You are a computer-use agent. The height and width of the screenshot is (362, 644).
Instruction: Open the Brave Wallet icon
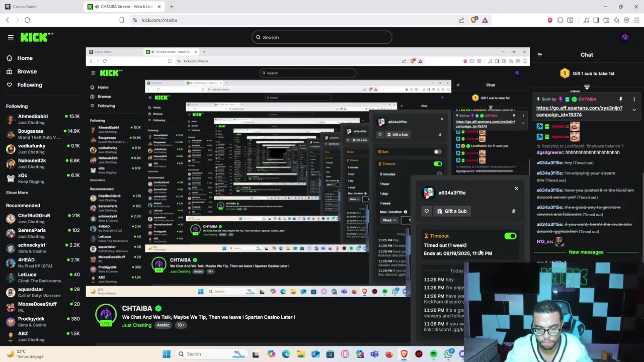pyautogui.click(x=606, y=20)
